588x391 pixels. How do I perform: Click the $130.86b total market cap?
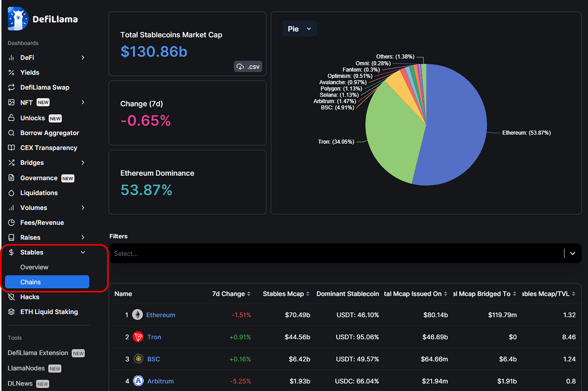154,52
